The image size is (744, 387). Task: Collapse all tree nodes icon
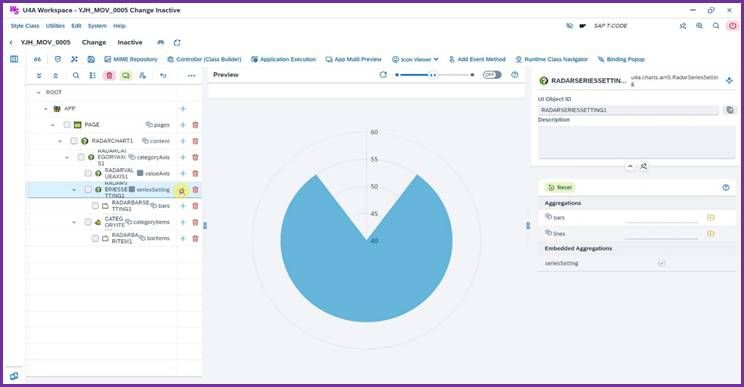tap(56, 75)
